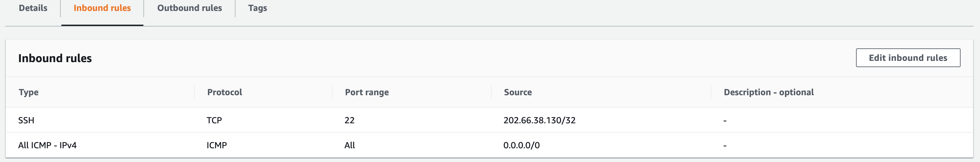Click the Inbound rules panel heading
Viewport: 980px width, 162px height.
point(55,58)
